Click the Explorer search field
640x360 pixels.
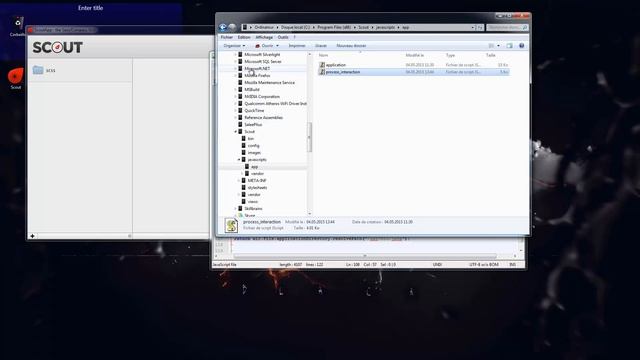(x=507, y=27)
